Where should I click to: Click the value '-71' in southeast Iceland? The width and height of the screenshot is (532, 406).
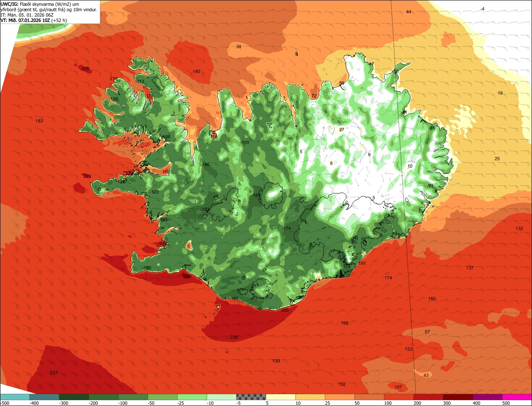pyautogui.click(x=430, y=186)
